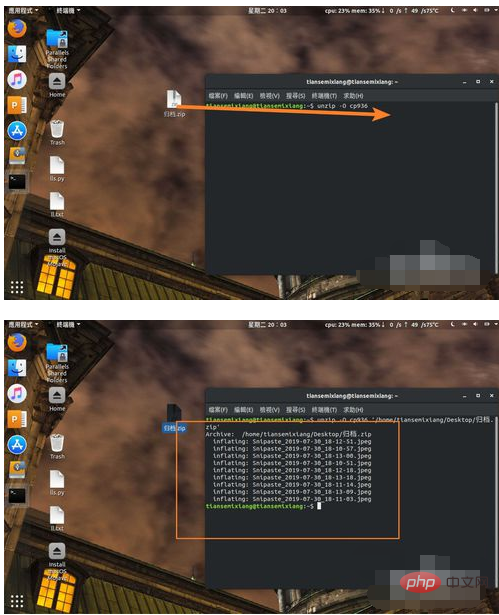The height and width of the screenshot is (615, 499).
Task: Open the 求助(H) menu in the terminal
Action: coord(353,96)
